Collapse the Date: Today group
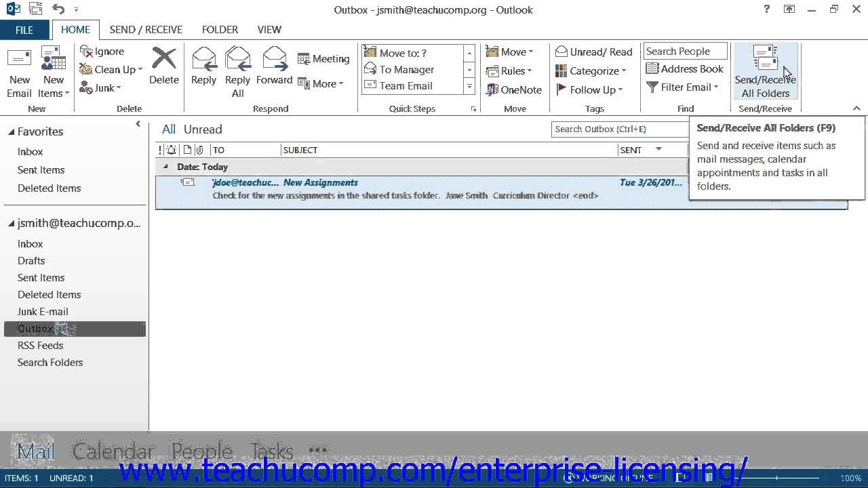868x488 pixels. 165,167
